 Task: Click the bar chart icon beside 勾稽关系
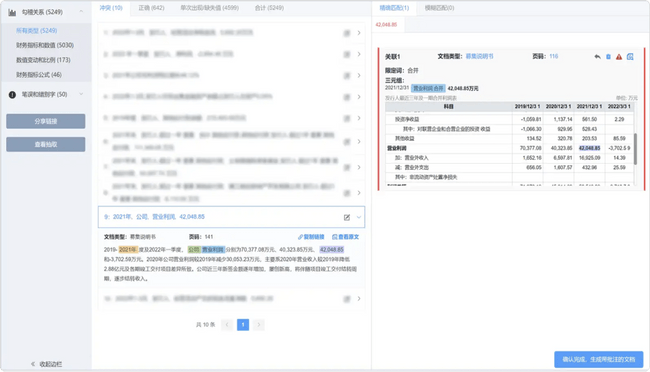tap(12, 12)
